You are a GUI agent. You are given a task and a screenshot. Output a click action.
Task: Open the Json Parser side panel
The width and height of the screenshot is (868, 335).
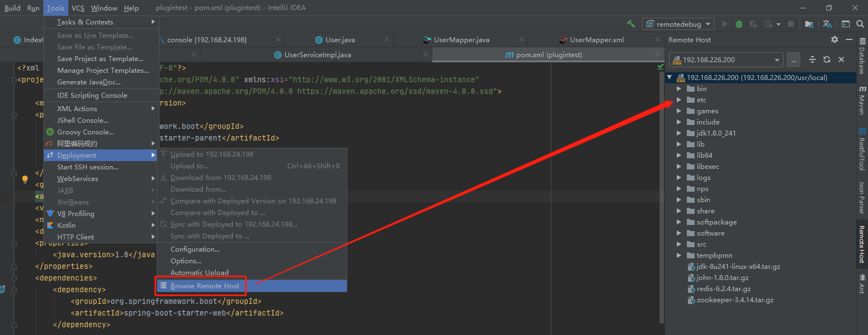click(862, 198)
